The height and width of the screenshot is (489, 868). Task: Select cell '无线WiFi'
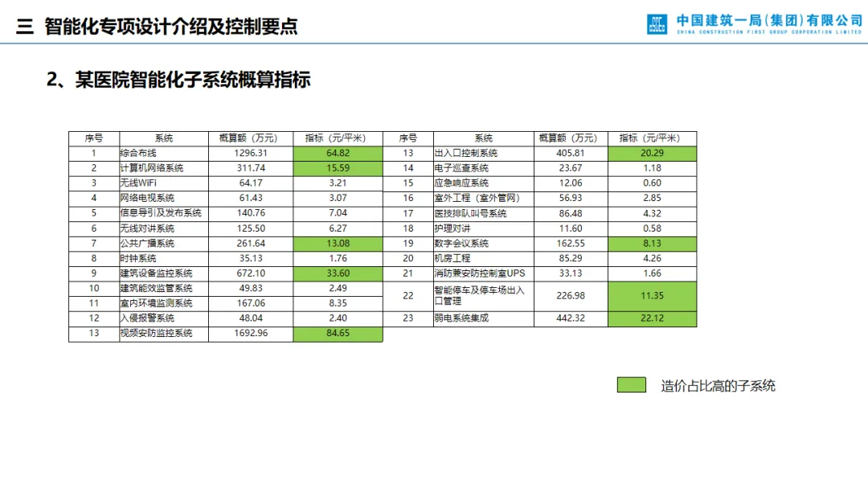coord(164,183)
